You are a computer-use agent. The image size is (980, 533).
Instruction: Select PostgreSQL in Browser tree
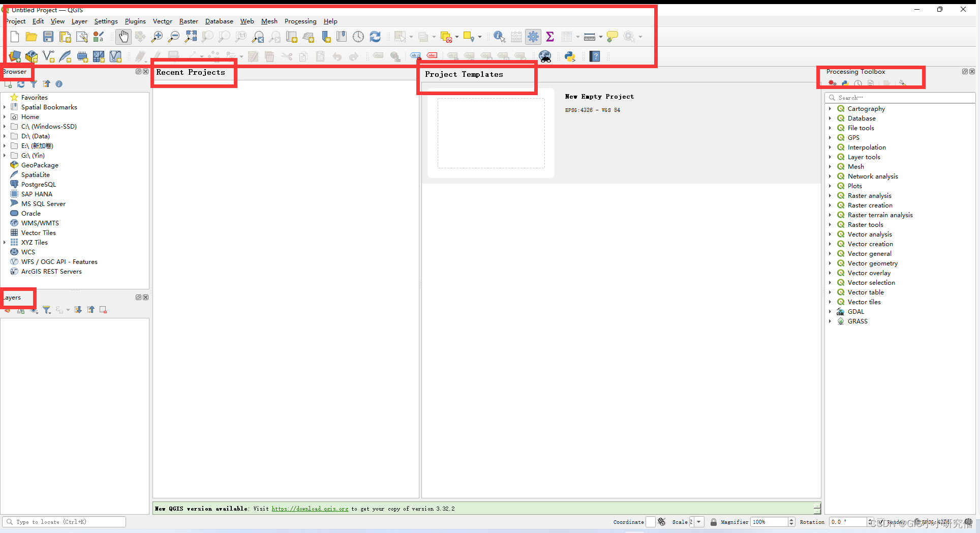click(39, 185)
